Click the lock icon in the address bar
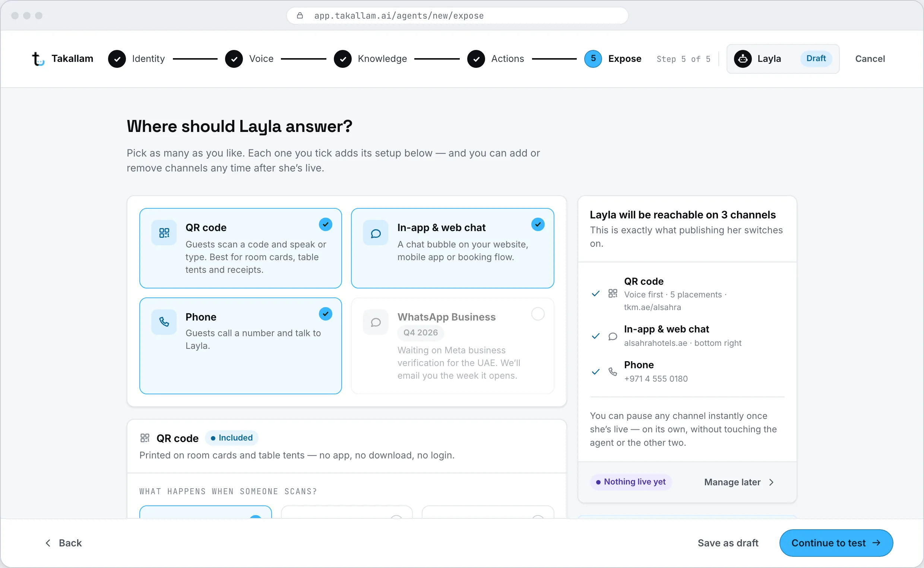Screen dimensions: 924x568 [x=300, y=15]
